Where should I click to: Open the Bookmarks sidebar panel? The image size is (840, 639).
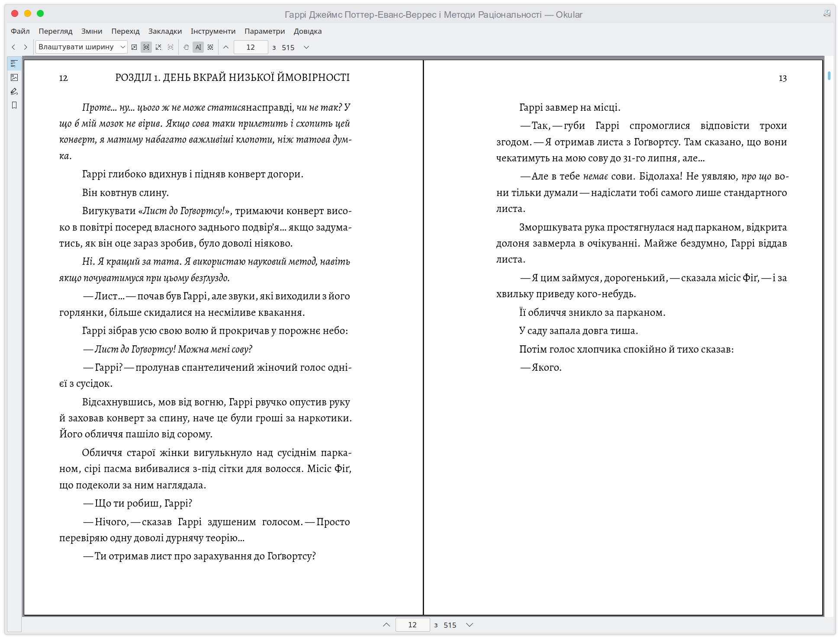[14, 105]
